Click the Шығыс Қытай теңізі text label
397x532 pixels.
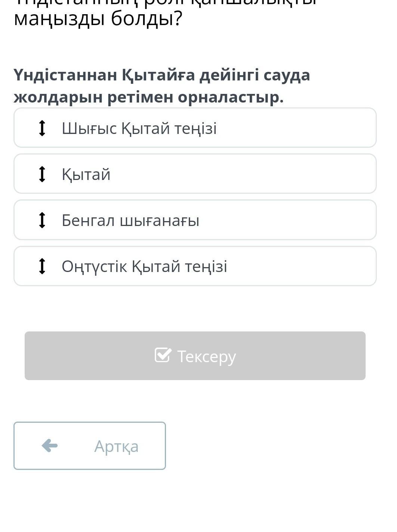point(139,128)
